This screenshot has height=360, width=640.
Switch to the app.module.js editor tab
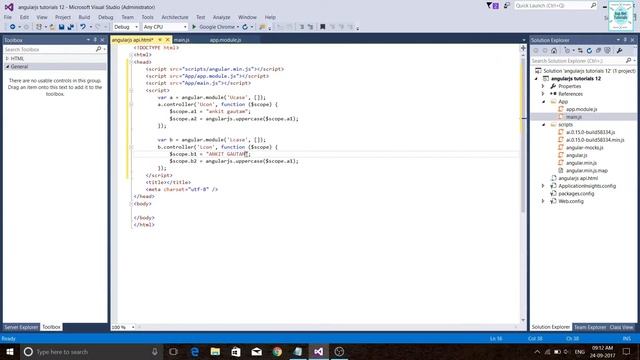pos(225,40)
